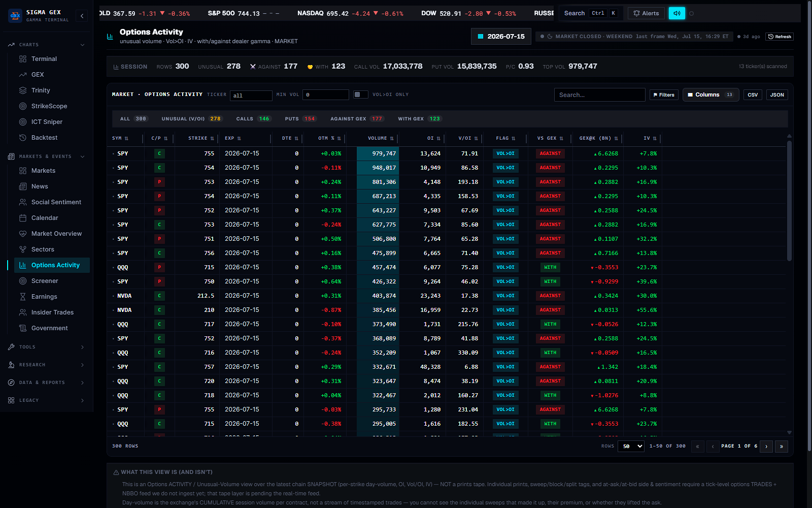Sort by the IV column header
Screen dimensions: 812x508
(650, 138)
